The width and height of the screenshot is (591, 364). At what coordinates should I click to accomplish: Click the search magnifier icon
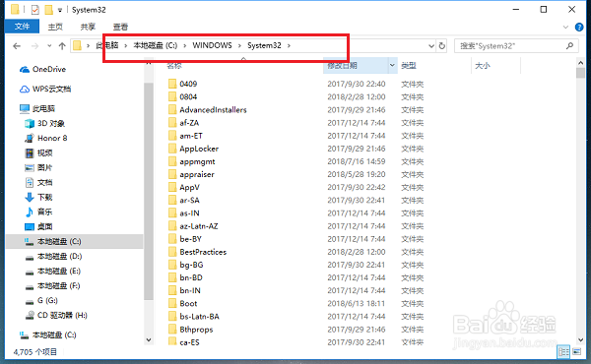[569, 45]
